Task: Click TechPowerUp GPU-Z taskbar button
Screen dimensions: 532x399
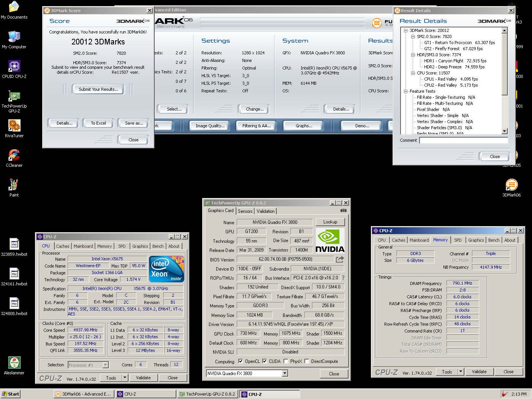Action: (x=208, y=394)
